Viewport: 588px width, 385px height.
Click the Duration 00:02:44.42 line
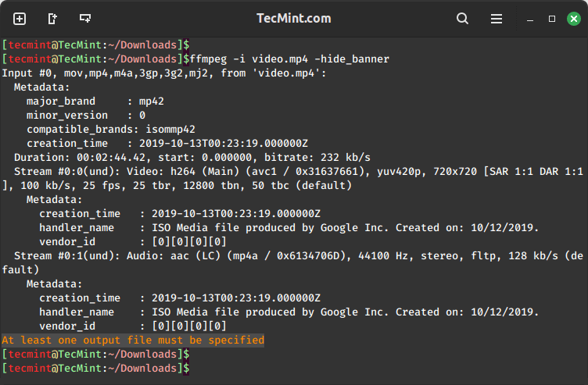[x=192, y=157]
